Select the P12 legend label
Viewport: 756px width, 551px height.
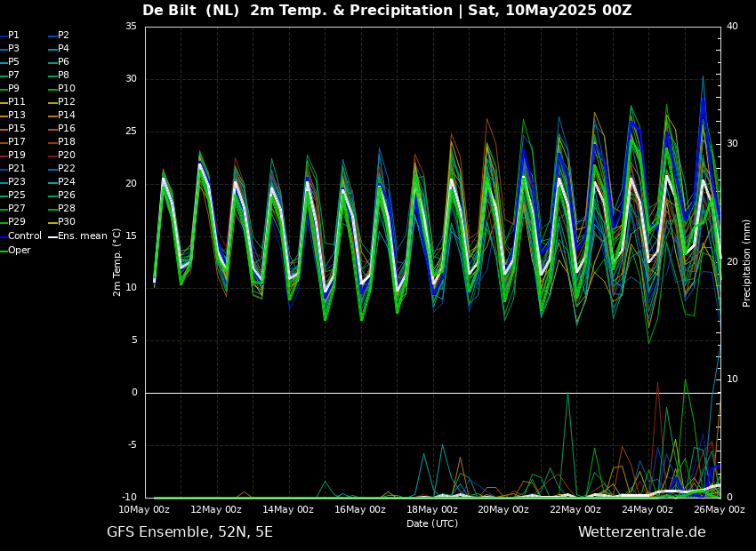(x=61, y=101)
